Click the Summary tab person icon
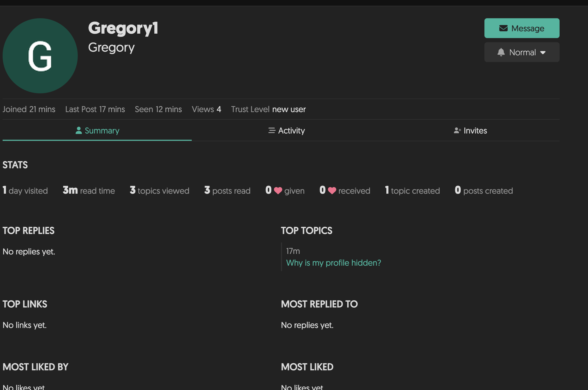The image size is (588, 390). [79, 130]
